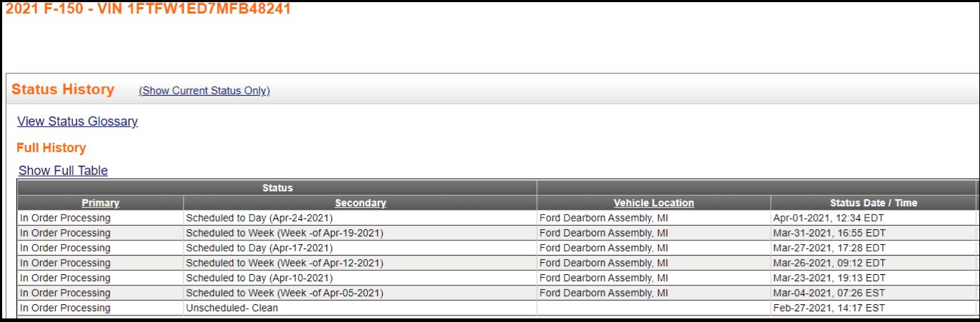Select the Scheduled to Day (Apr-10-2021) cell
980x322 pixels.
pos(360,278)
